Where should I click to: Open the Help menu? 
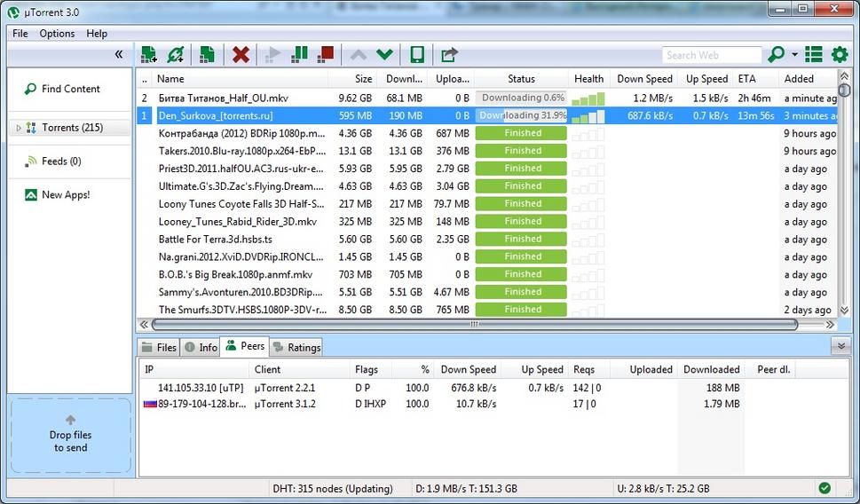(97, 34)
